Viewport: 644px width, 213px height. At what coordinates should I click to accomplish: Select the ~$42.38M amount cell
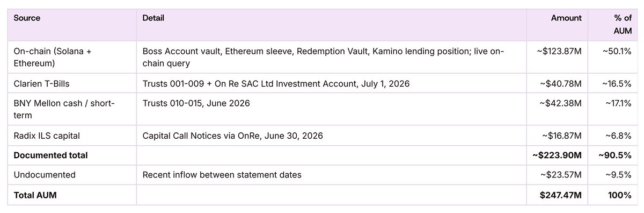(x=558, y=109)
